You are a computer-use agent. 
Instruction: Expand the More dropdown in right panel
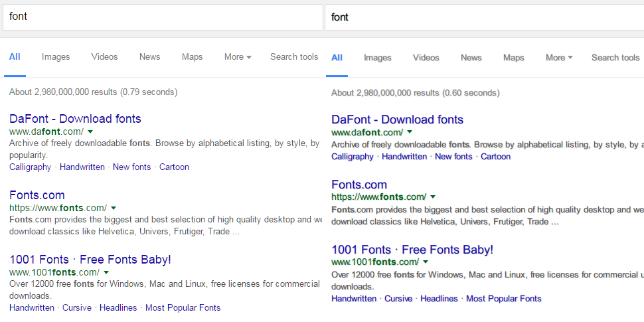[x=560, y=58]
